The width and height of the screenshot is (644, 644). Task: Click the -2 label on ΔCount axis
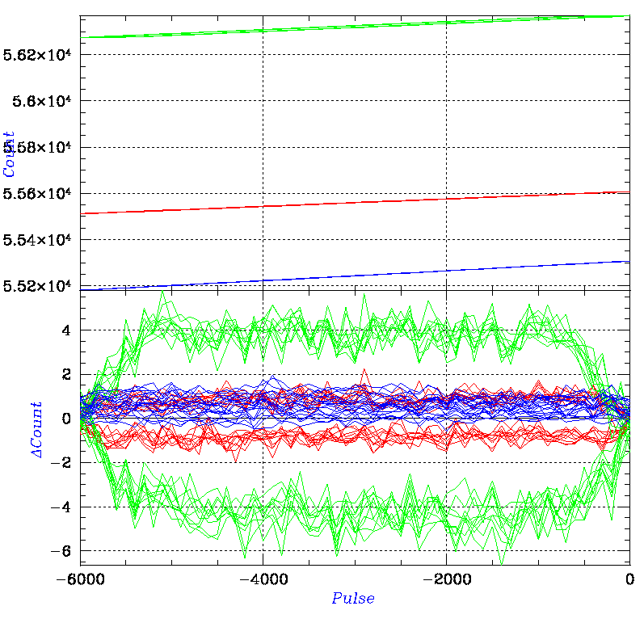pos(61,463)
